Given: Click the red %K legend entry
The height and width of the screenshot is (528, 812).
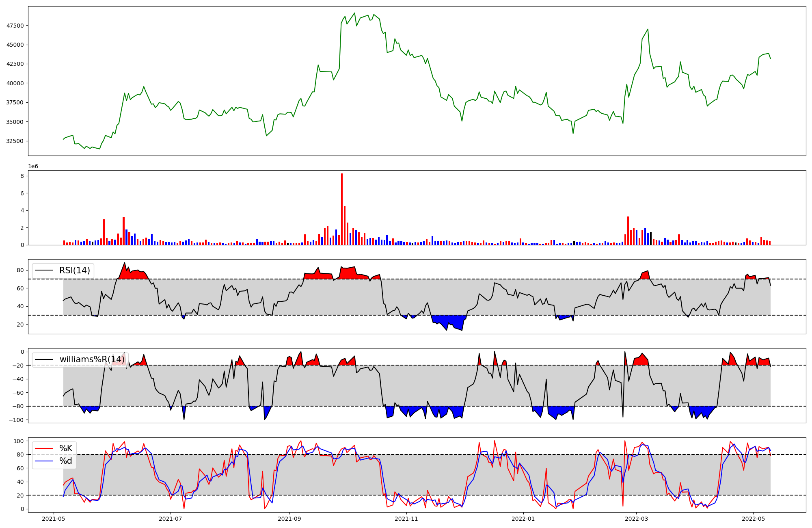Looking at the screenshot, I should click(66, 448).
